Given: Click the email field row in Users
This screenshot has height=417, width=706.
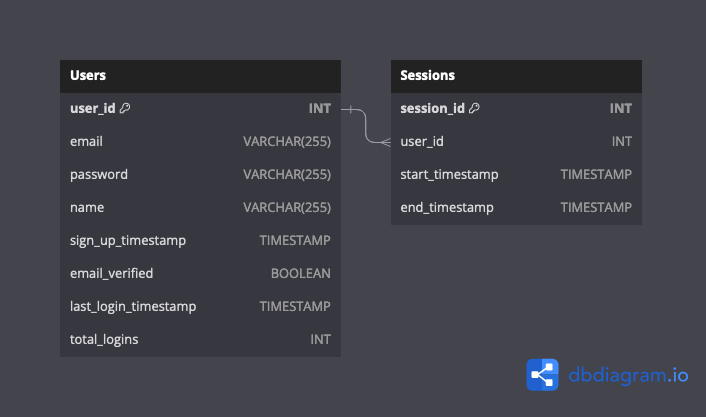Looking at the screenshot, I should (200, 141).
